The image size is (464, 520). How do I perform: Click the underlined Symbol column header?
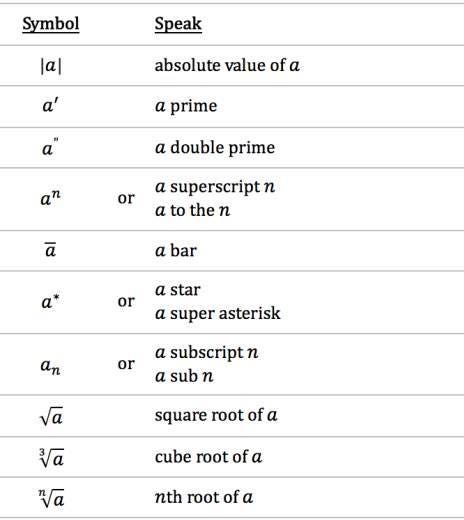51,24
